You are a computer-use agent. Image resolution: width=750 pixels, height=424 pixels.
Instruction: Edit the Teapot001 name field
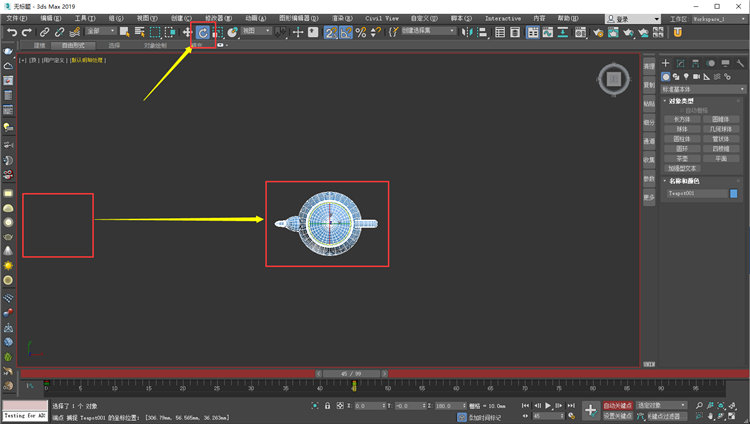[697, 193]
